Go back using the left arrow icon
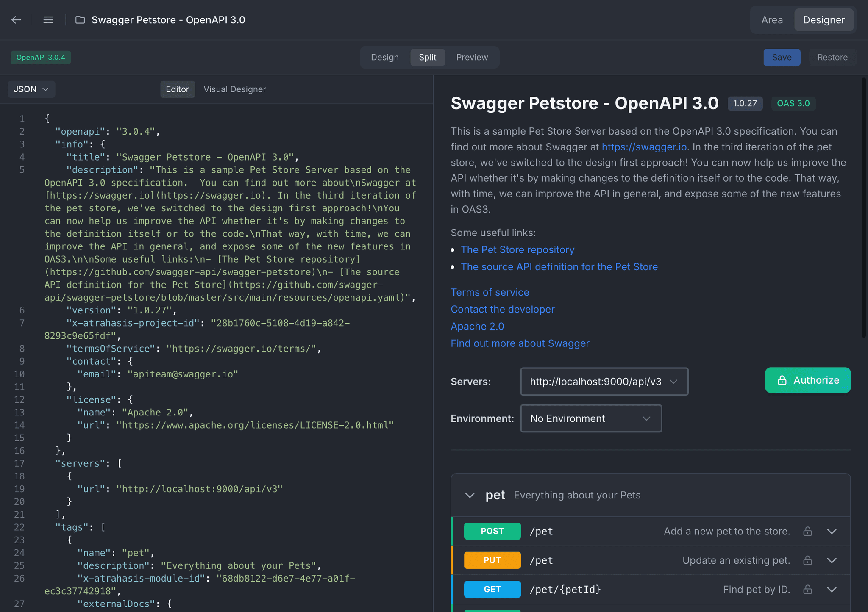This screenshot has height=612, width=868. point(16,20)
